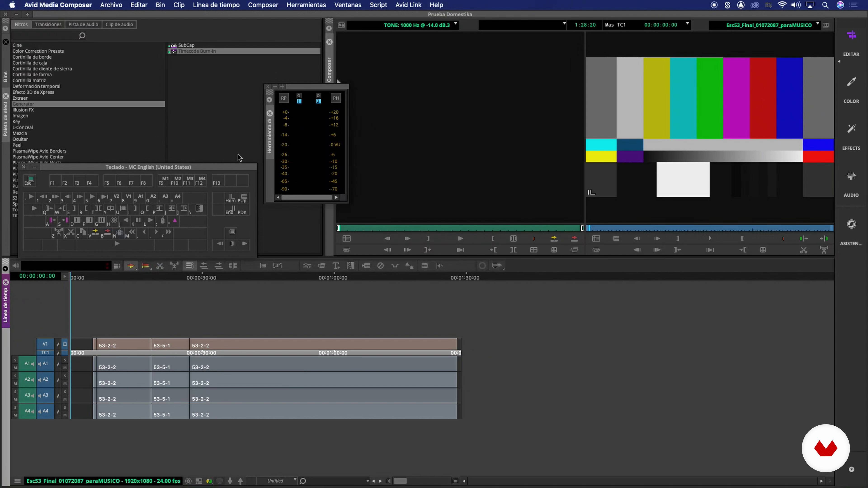Open the Mas TC1 timecode display dropdown
Screen dimensions: 868x488
pos(687,24)
